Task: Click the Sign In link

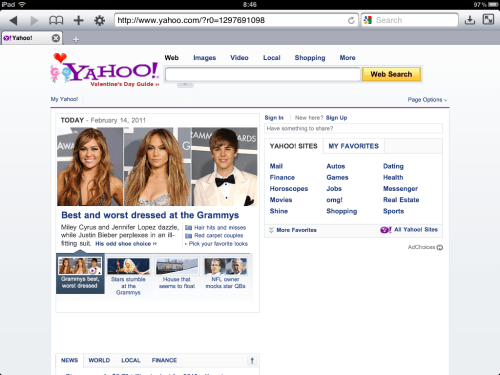Action: tap(274, 118)
